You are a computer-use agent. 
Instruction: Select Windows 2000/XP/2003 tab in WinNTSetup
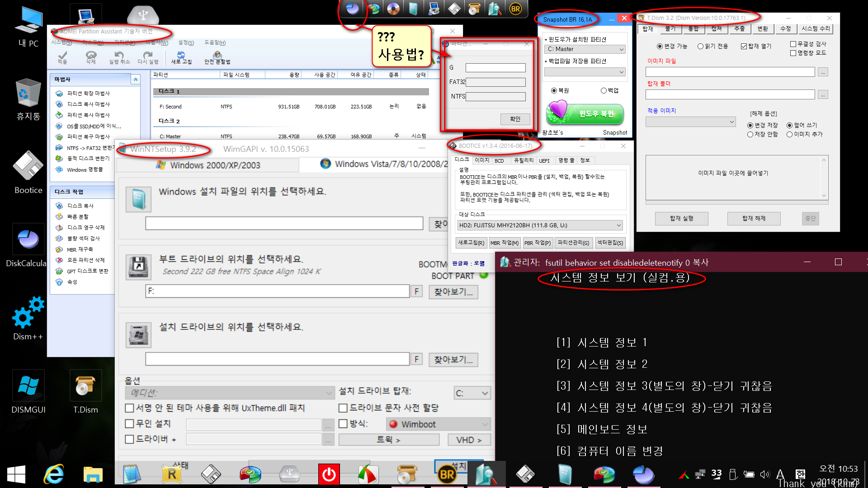click(x=208, y=165)
